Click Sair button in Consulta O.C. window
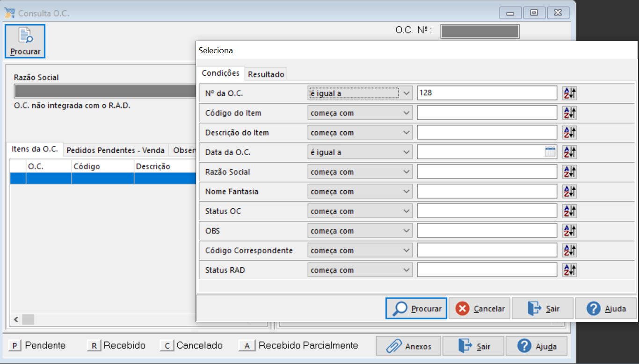This screenshot has height=364, width=639. tap(473, 346)
